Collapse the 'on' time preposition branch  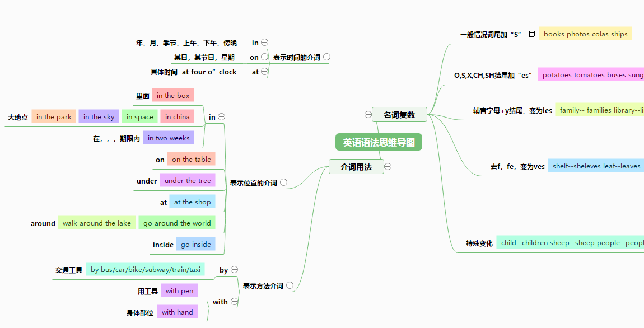tap(265, 57)
